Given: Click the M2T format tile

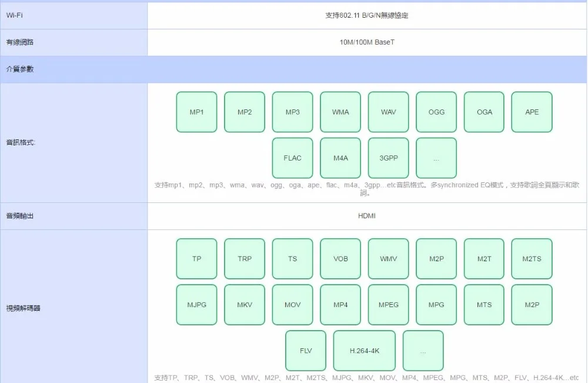Looking at the screenshot, I should [484, 259].
